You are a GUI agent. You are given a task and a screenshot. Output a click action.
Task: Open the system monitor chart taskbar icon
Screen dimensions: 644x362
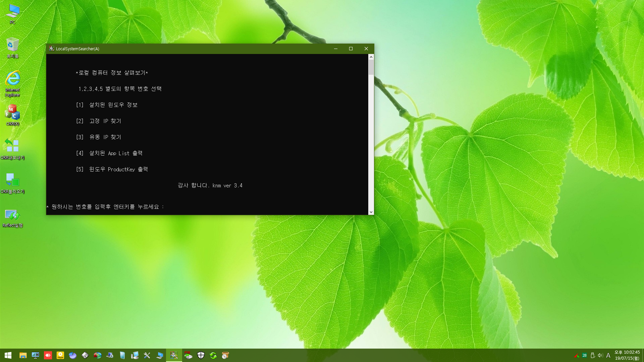pyautogui.click(x=35, y=355)
